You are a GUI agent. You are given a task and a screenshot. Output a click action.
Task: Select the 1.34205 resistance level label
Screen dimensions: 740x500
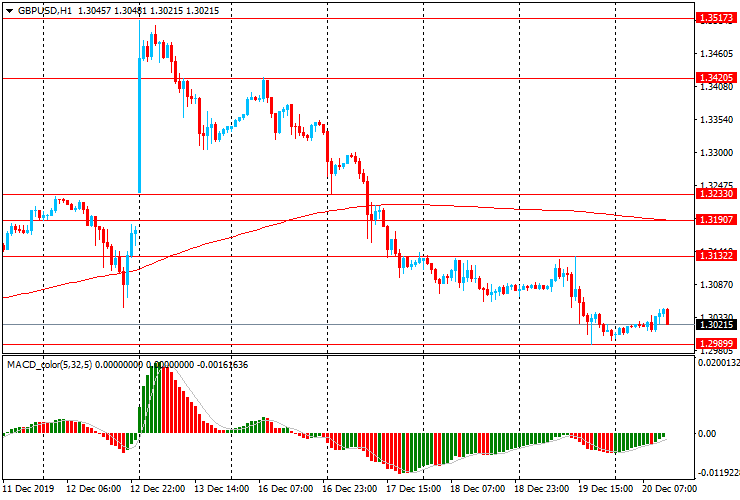716,77
